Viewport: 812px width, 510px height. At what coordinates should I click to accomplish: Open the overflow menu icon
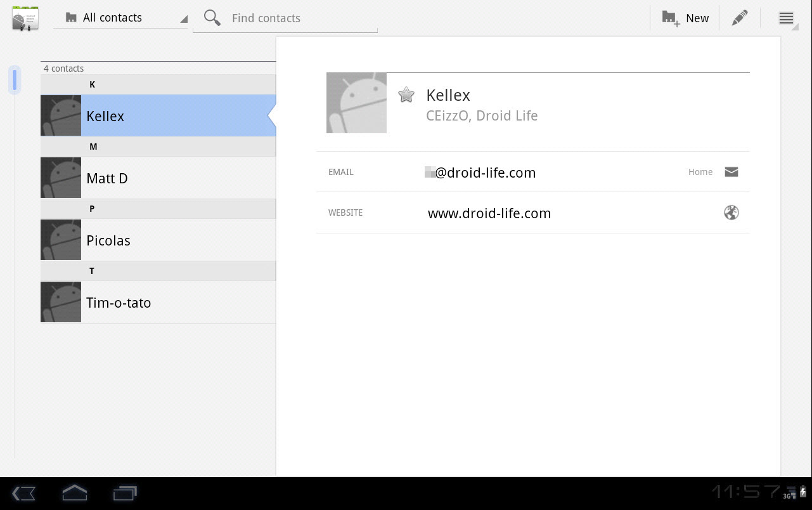(x=786, y=18)
